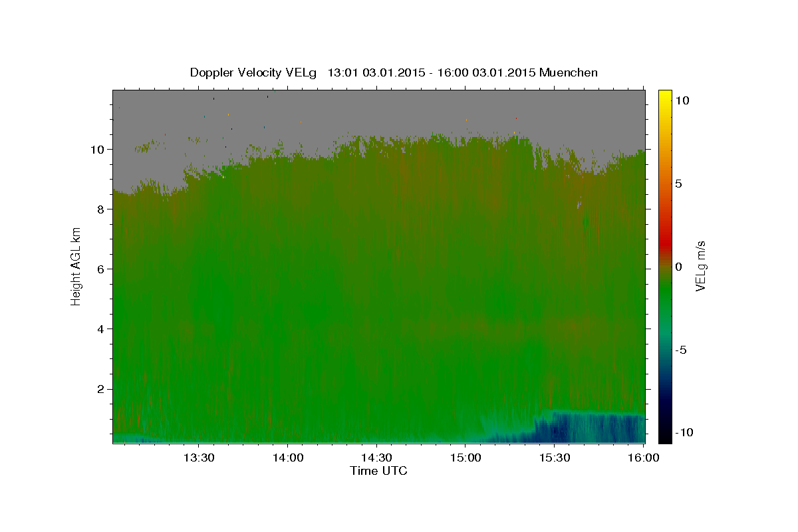The image size is (798, 532).
Task: Click the 14:00 time tick label
Action: (x=287, y=458)
